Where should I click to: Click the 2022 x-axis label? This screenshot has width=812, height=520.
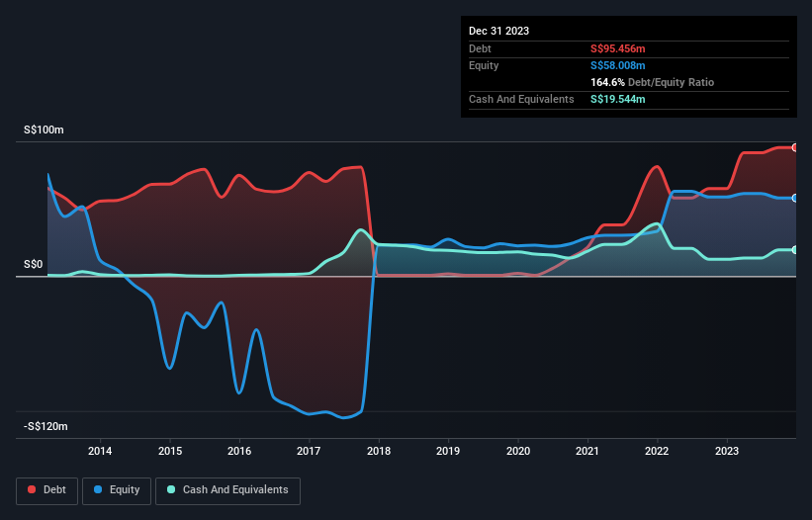pos(657,451)
